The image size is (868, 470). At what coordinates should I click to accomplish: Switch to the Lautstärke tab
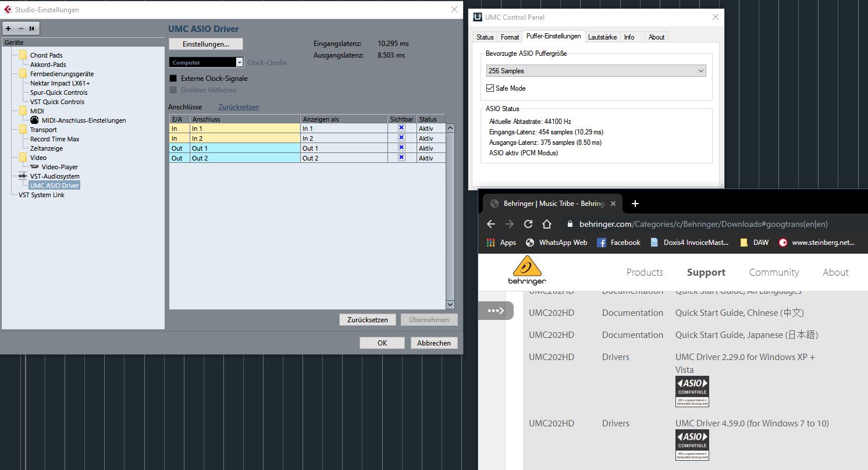[x=603, y=37]
